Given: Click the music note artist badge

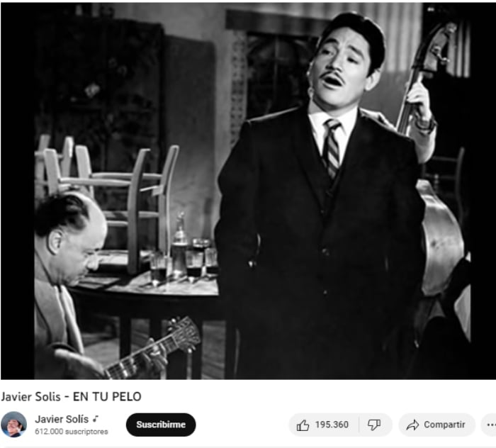Looking at the screenshot, I should pos(95,419).
